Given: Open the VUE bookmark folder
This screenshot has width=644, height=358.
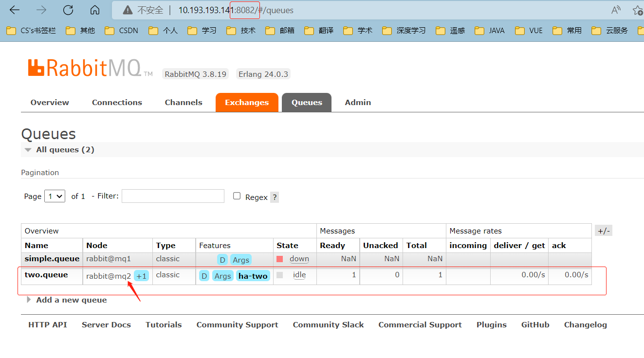Looking at the screenshot, I should [529, 30].
